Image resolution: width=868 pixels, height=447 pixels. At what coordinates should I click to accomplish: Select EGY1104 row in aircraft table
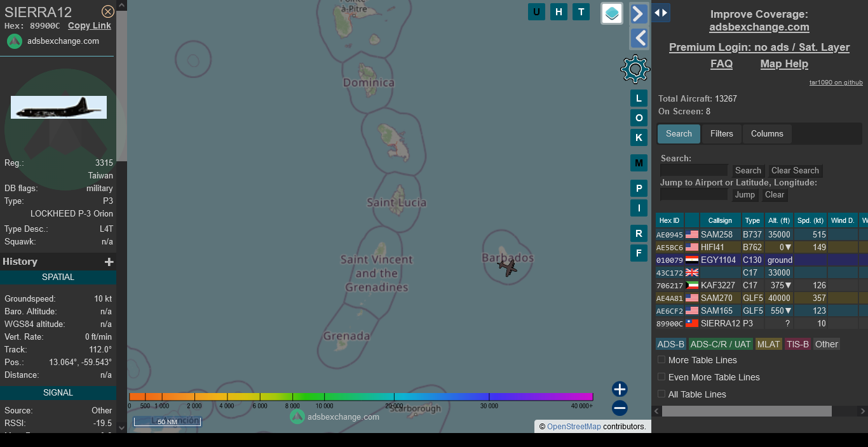(761, 260)
